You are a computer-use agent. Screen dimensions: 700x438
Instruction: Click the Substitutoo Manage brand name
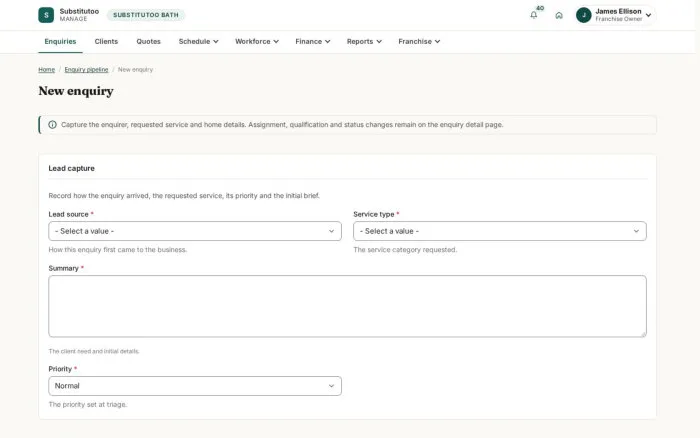[79, 15]
